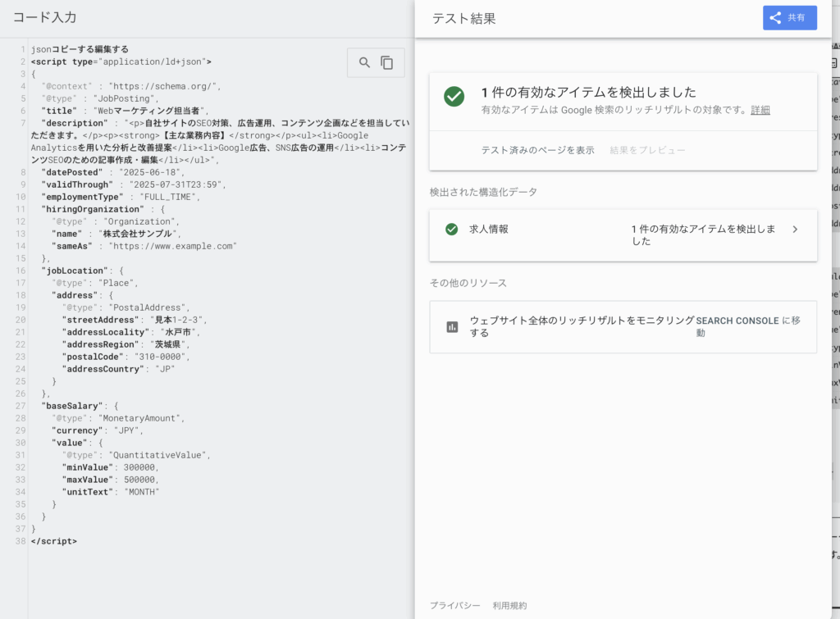
Task: Click the "title" key on line 6
Action: [x=59, y=111]
